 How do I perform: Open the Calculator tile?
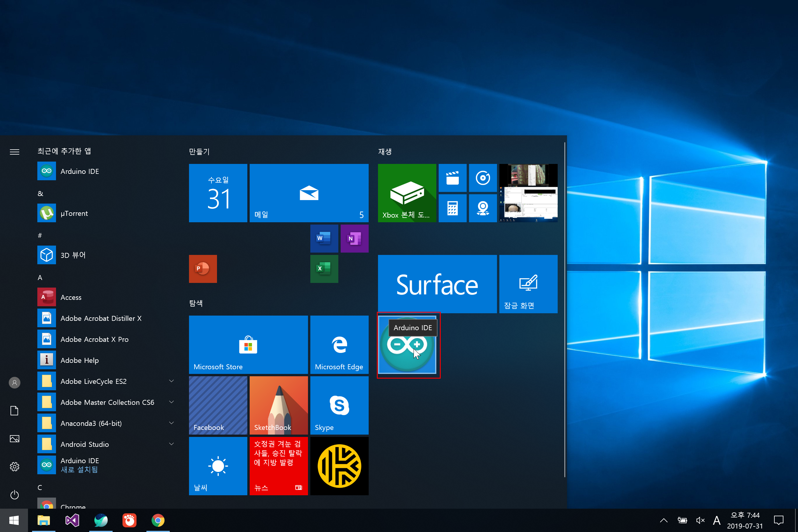pos(452,208)
